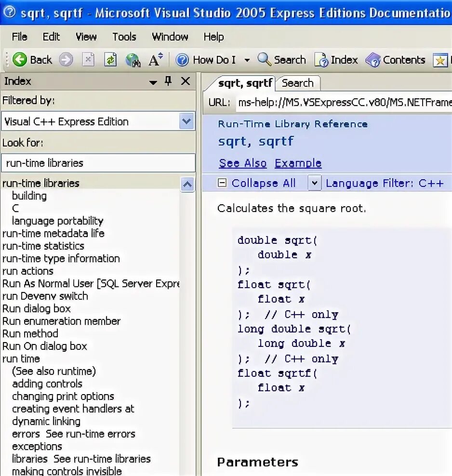452x476 pixels.
Task: Click the Collapse All label
Action: pyautogui.click(x=264, y=183)
